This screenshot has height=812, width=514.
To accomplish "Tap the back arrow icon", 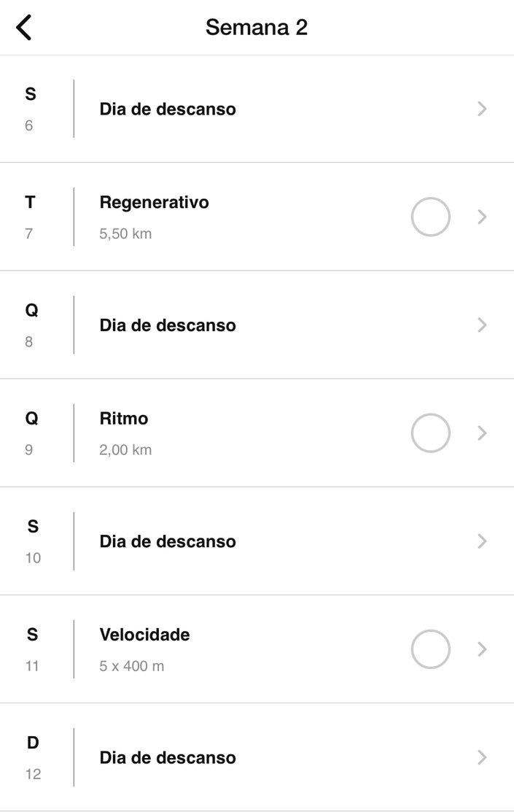I will tap(24, 28).
